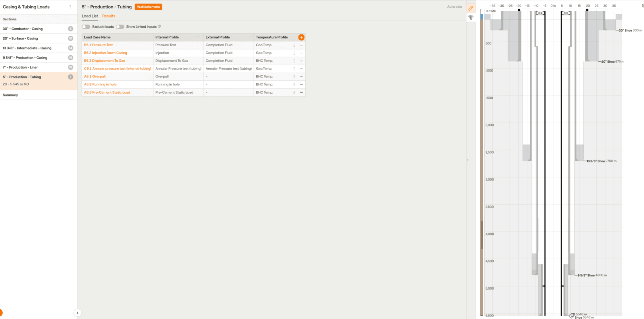Turn on Show Linked Inputs switch

coord(120,27)
